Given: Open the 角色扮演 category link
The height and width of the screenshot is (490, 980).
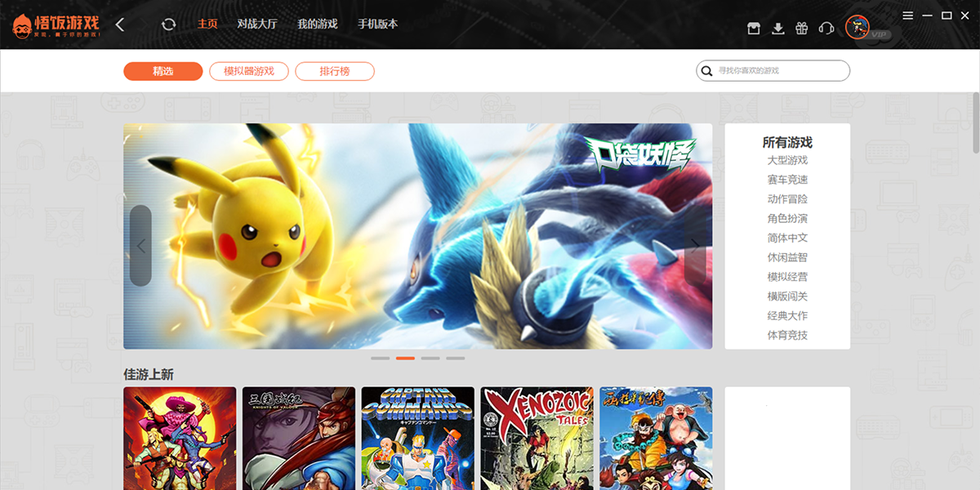Looking at the screenshot, I should coord(787,218).
